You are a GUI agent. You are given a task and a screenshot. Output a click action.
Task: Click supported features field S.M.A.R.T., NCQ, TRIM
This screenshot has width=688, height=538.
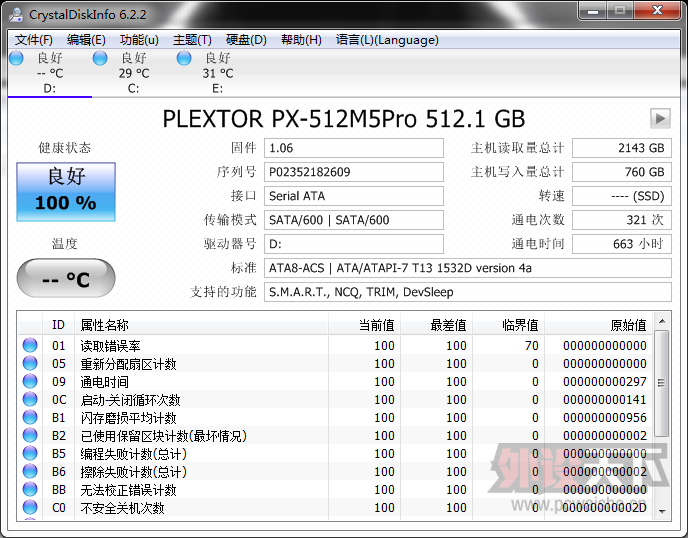coord(468,292)
